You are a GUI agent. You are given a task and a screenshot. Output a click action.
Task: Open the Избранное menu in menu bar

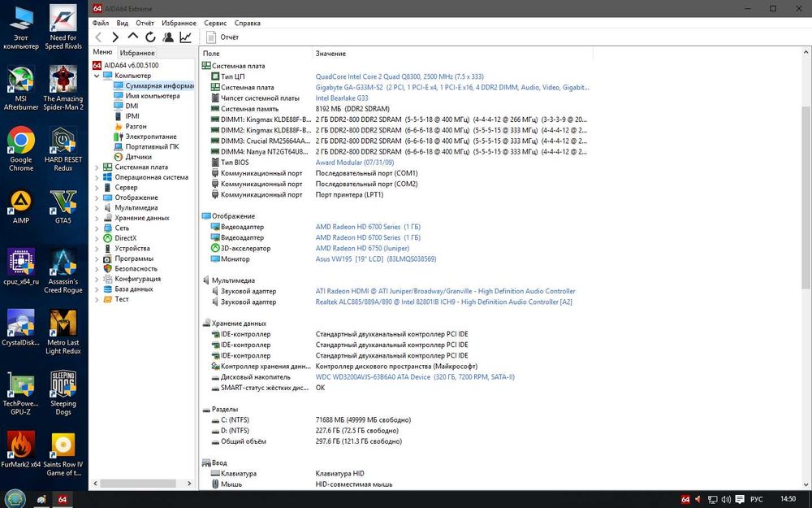coord(179,23)
